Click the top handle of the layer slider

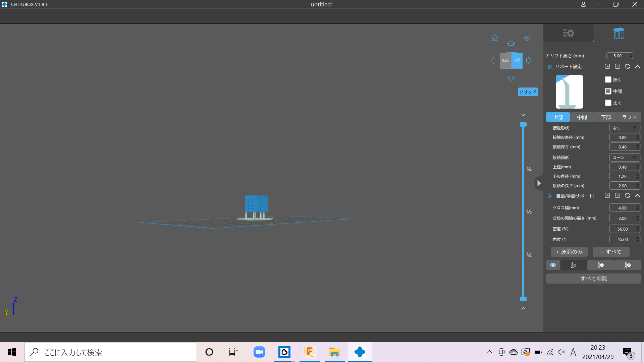[x=523, y=124]
